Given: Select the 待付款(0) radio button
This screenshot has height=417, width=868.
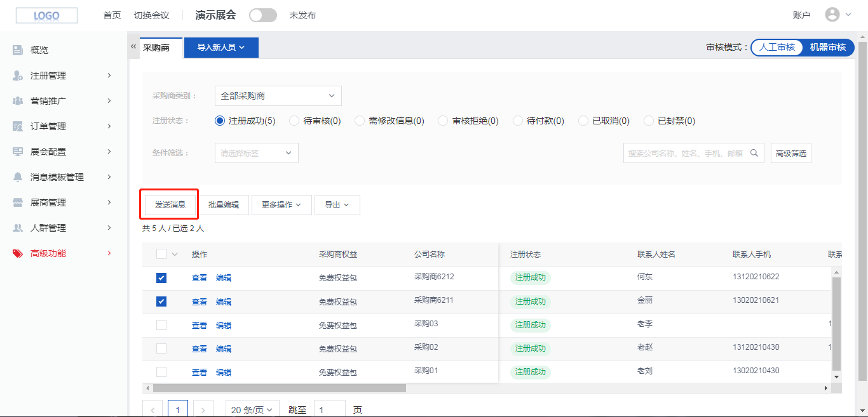Looking at the screenshot, I should pyautogui.click(x=518, y=121).
